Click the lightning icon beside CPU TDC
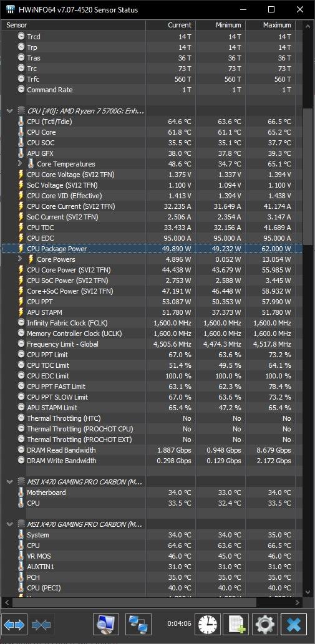Screen dimensions: 315x644 pyautogui.click(x=21, y=228)
